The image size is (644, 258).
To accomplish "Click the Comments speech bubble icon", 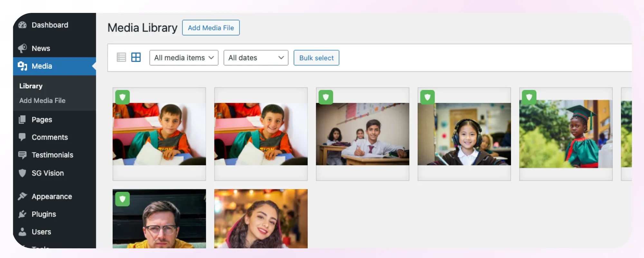I will coord(22,137).
